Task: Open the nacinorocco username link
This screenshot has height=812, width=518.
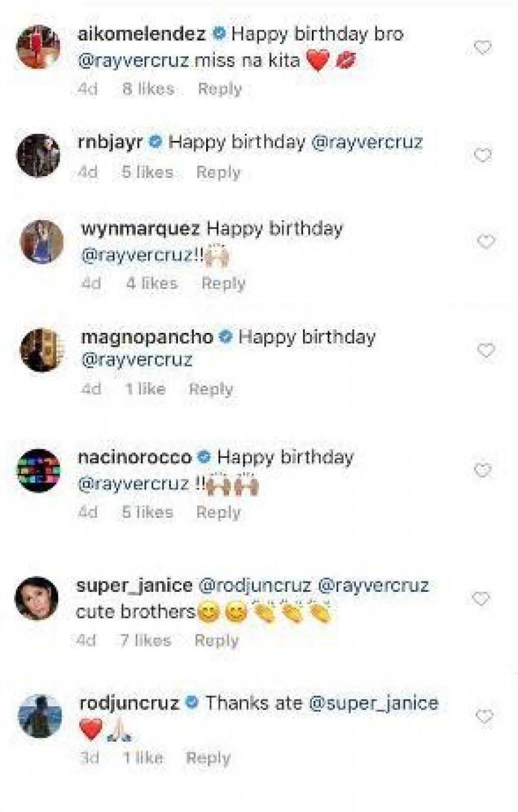Action: coord(134,457)
